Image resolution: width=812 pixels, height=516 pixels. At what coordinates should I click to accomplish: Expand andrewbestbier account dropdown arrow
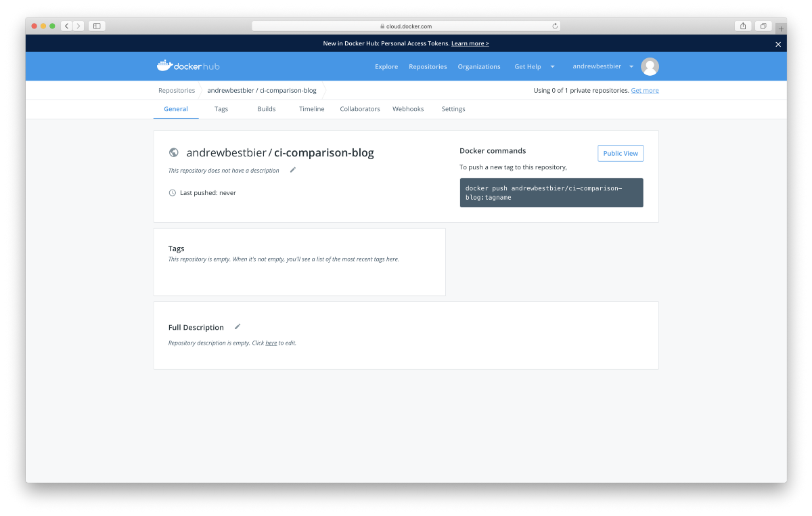631,66
